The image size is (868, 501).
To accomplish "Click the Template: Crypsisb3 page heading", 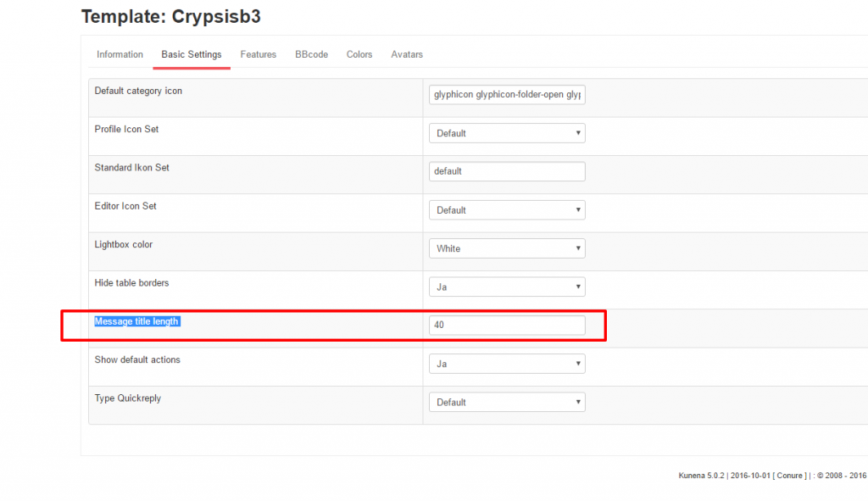I will pos(170,16).
